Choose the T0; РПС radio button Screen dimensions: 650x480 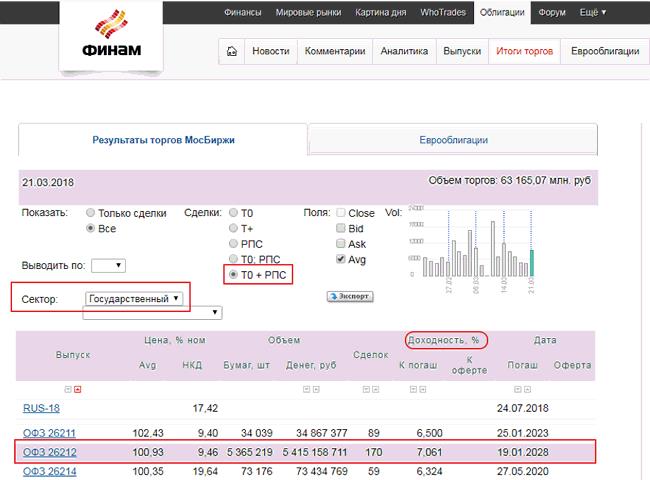pos(233,259)
